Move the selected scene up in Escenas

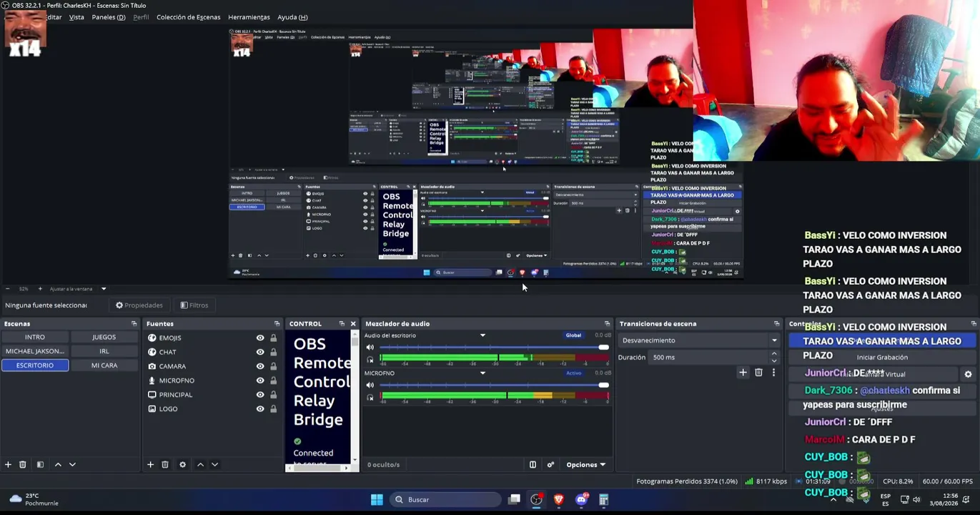(x=58, y=464)
